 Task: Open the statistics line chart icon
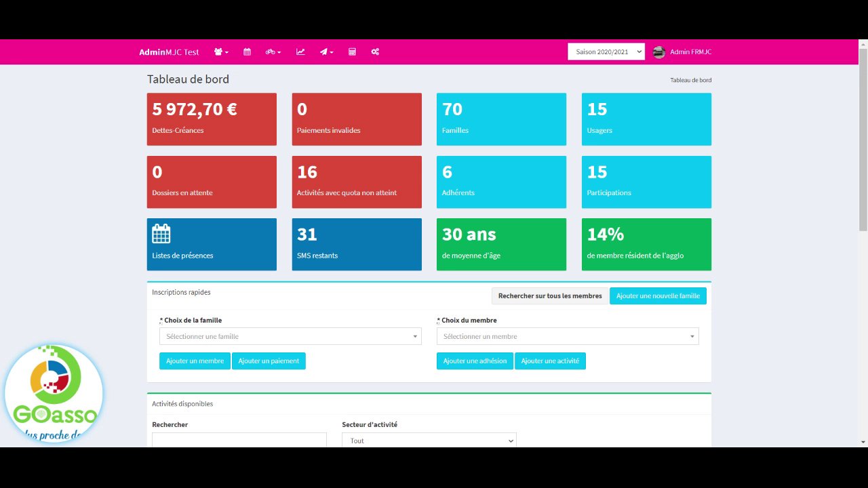[x=300, y=52]
